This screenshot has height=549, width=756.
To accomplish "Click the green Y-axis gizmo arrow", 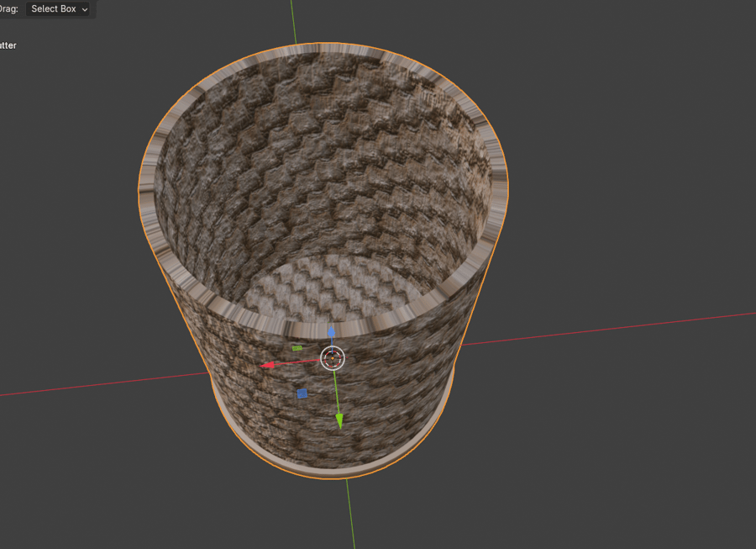I will point(339,420).
